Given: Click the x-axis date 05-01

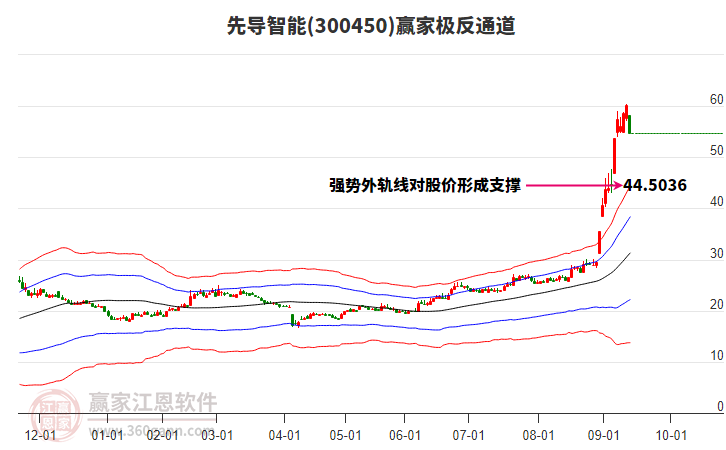Looking at the screenshot, I should point(345,435).
